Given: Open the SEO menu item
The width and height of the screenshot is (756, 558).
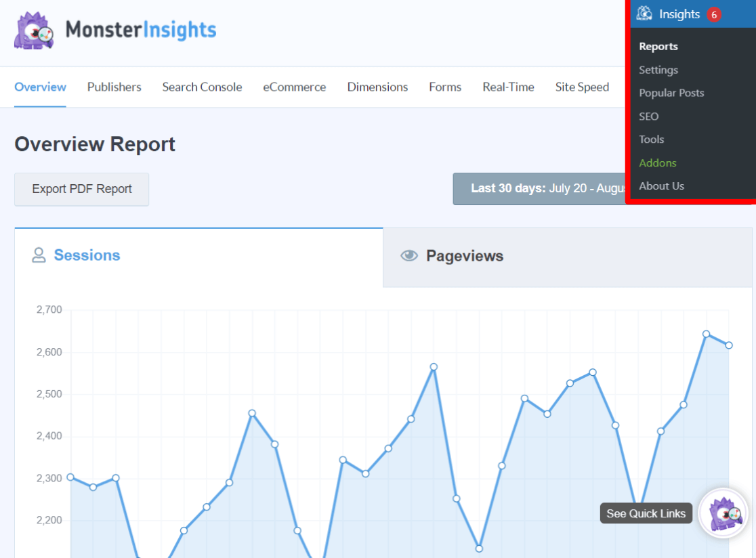Looking at the screenshot, I should pos(648,116).
